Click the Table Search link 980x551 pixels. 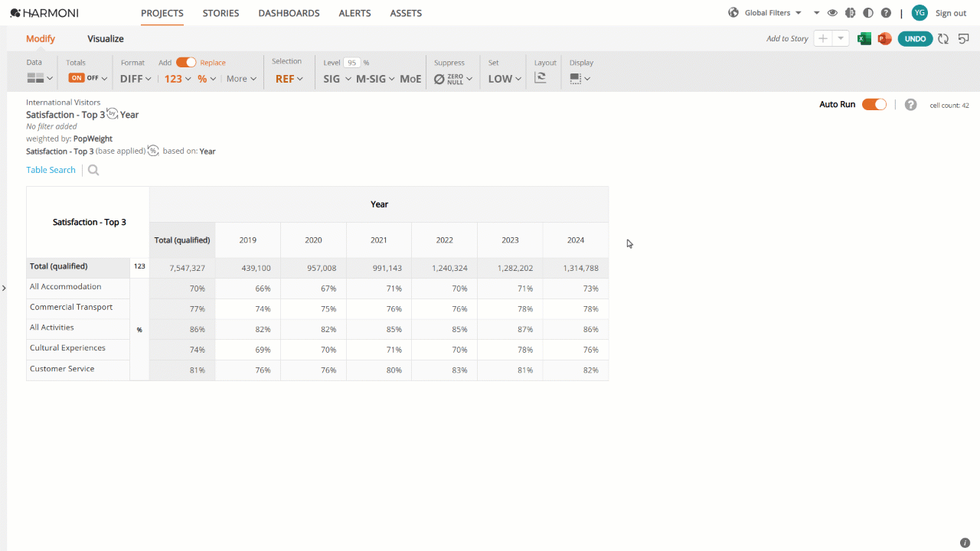[x=51, y=170]
